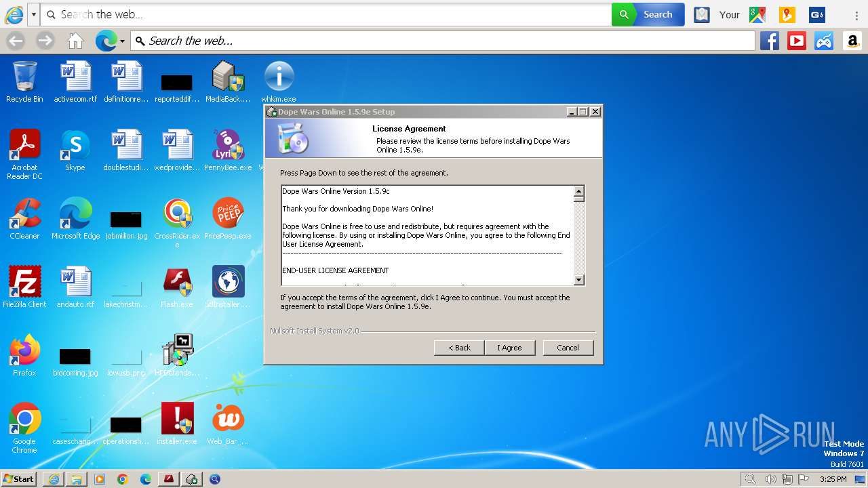Select the Web_Bar desktop icon
This screenshot has height=488, width=868.
coord(228,424)
